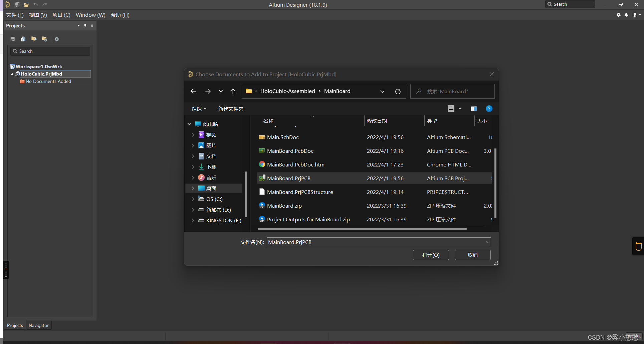Open the 文件名 filename dropdown arrow

(x=487, y=242)
